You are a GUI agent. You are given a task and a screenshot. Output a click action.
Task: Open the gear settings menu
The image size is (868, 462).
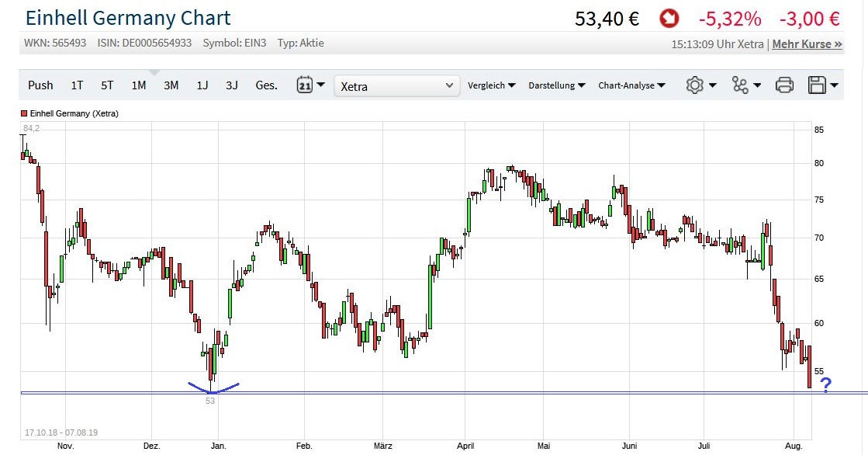[694, 85]
